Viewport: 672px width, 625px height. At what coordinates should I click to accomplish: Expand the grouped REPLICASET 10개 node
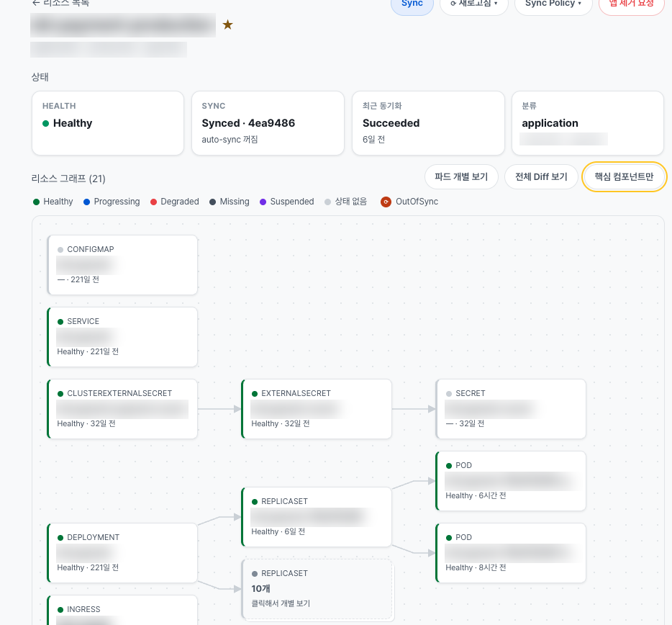tap(317, 589)
